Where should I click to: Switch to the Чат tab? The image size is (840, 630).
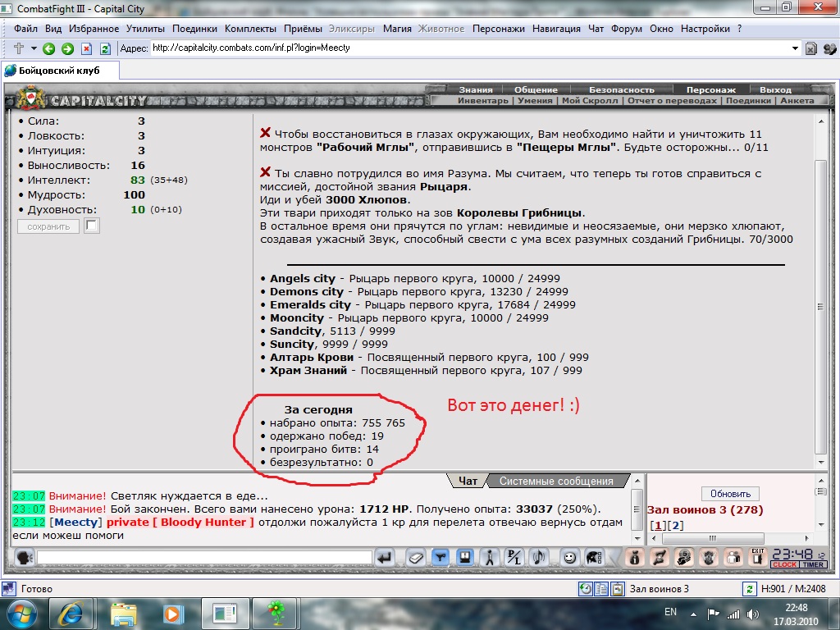pos(468,481)
